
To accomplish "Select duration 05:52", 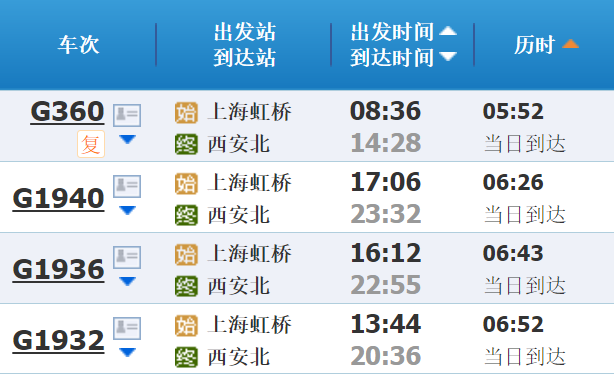I will (513, 111).
